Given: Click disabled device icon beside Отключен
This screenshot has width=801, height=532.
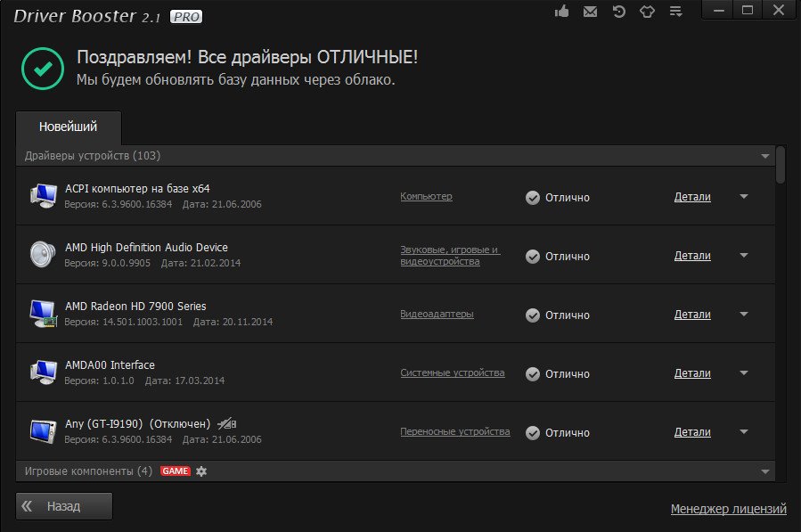Looking at the screenshot, I should 226,423.
